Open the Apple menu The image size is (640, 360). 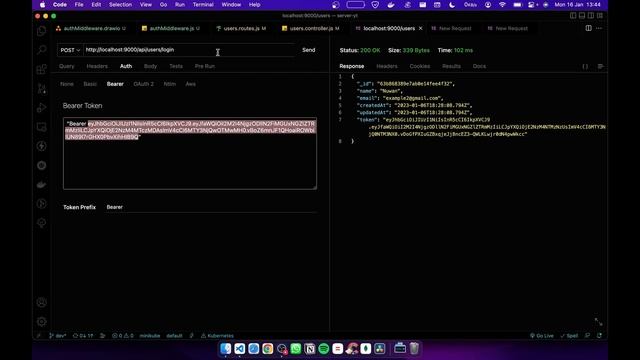(42, 4)
